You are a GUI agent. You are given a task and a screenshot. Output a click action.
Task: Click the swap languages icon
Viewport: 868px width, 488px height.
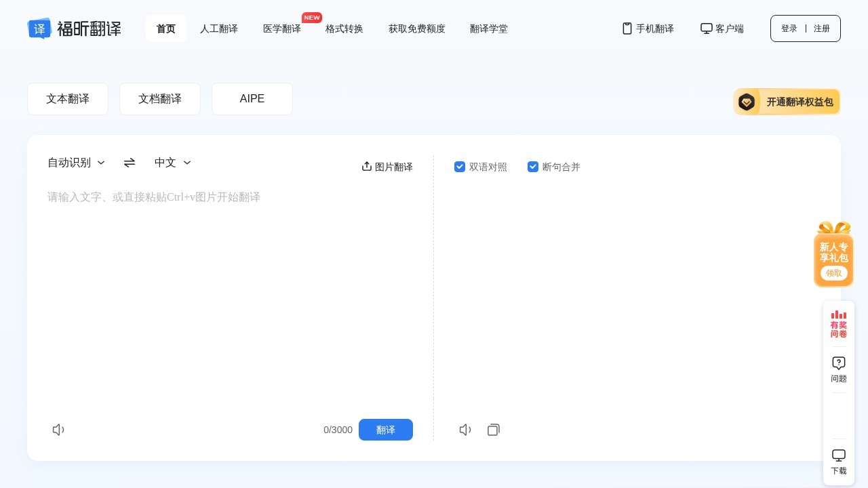(x=129, y=163)
